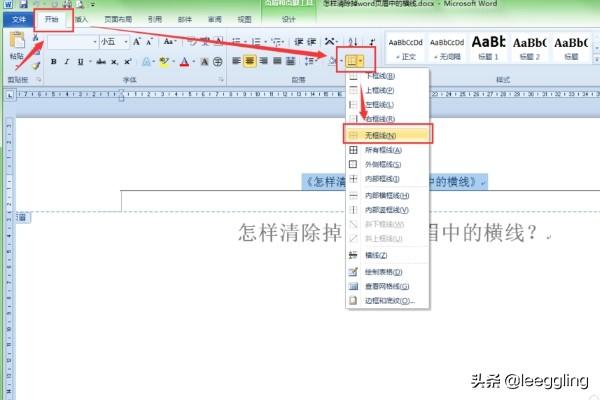Select Inside Borders (内部框线) menu item
This screenshot has height=400, width=600.
point(388,179)
